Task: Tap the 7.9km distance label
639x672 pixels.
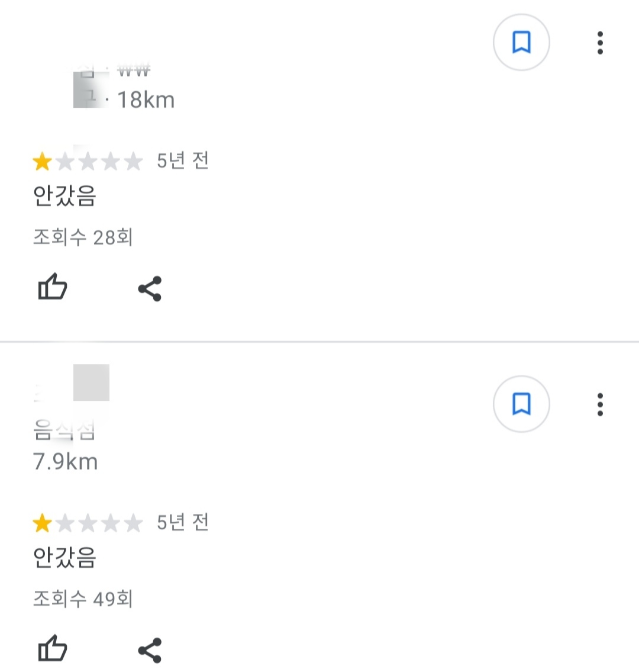Action: coord(66,462)
